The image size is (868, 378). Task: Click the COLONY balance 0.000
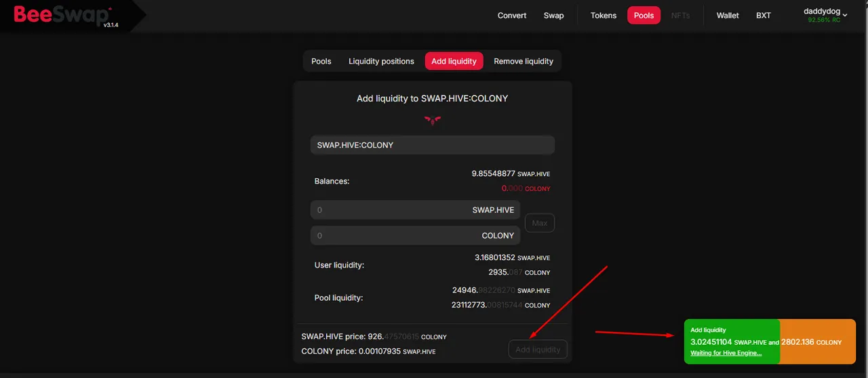coord(526,189)
